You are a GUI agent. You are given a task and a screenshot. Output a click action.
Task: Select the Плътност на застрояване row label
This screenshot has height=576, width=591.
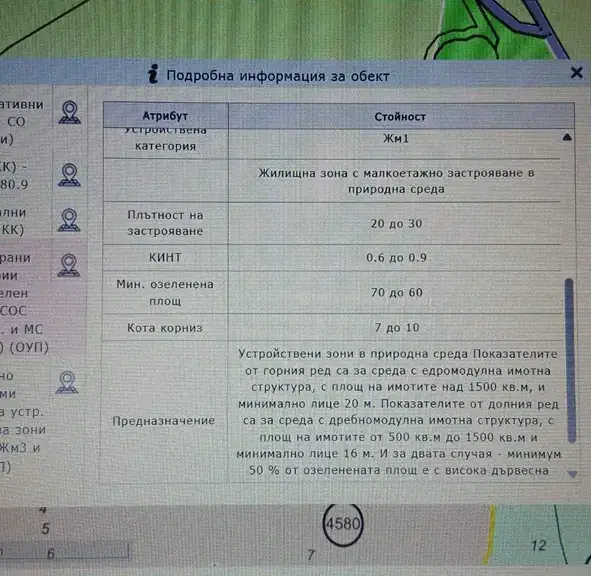pyautogui.click(x=165, y=223)
